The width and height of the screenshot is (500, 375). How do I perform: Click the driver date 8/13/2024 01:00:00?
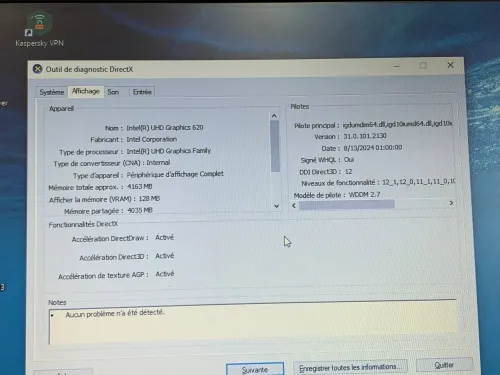(x=373, y=148)
